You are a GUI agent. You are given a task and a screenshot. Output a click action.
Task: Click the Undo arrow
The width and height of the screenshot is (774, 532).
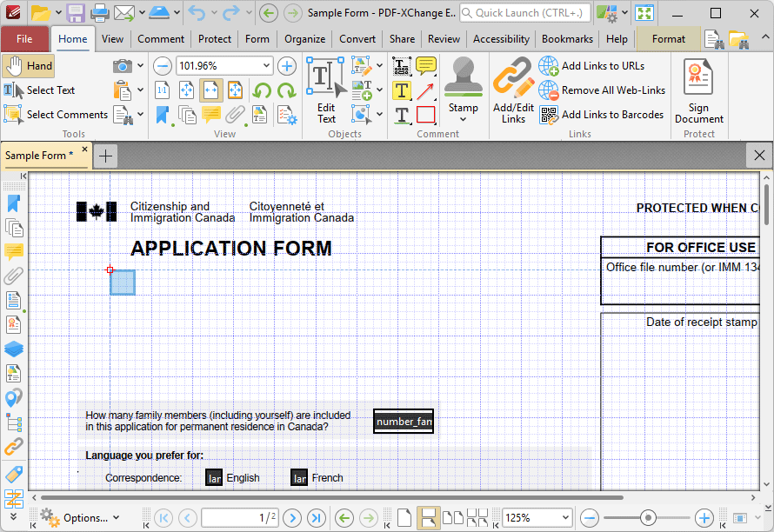[x=197, y=13]
